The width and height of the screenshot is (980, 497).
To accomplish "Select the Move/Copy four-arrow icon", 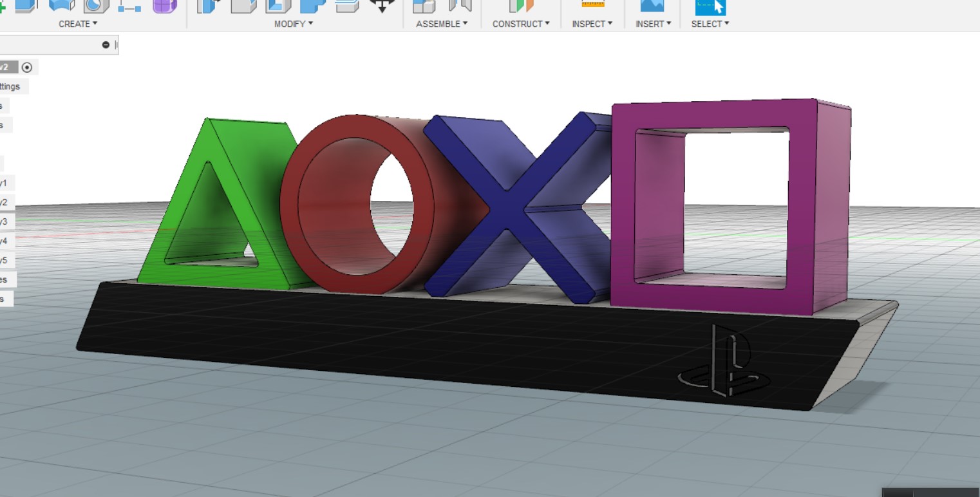I will (x=382, y=6).
